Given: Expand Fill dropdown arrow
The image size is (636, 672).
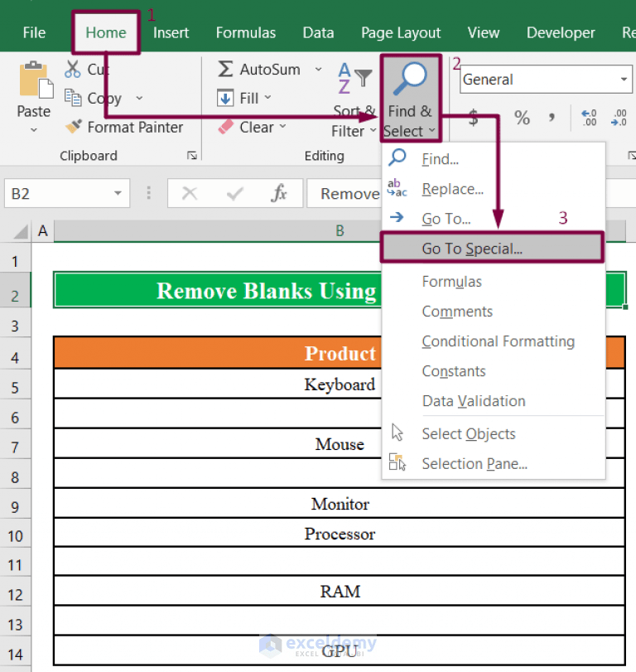Looking at the screenshot, I should (267, 97).
